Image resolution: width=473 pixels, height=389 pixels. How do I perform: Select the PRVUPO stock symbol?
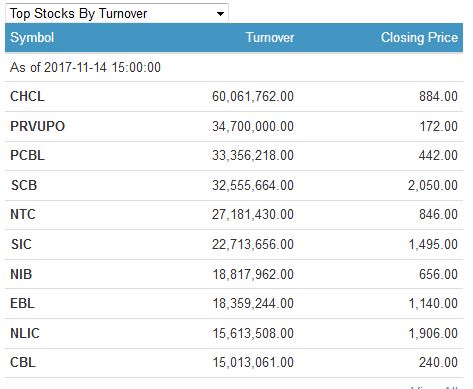pos(38,126)
